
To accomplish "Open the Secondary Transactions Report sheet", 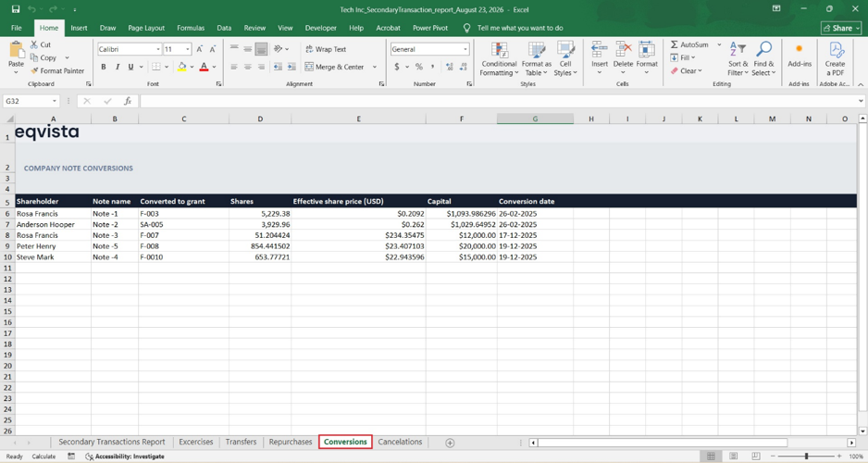I will pyautogui.click(x=112, y=442).
